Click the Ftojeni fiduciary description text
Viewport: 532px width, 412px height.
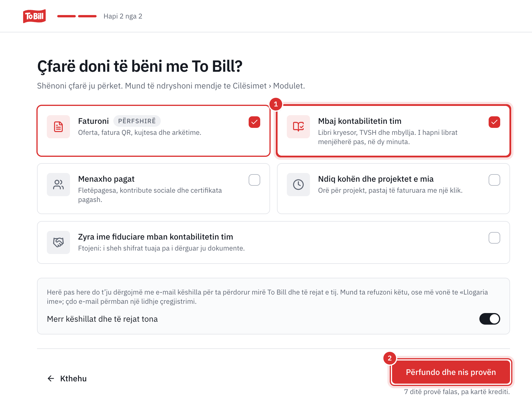pos(161,248)
